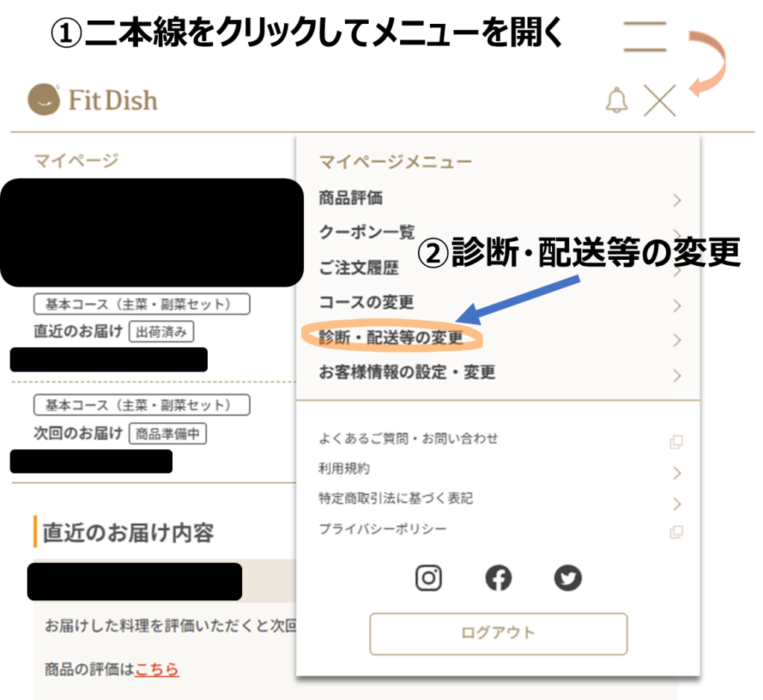Open ご注文履歴 menu entry
This screenshot has width=763, height=700.
(500, 267)
